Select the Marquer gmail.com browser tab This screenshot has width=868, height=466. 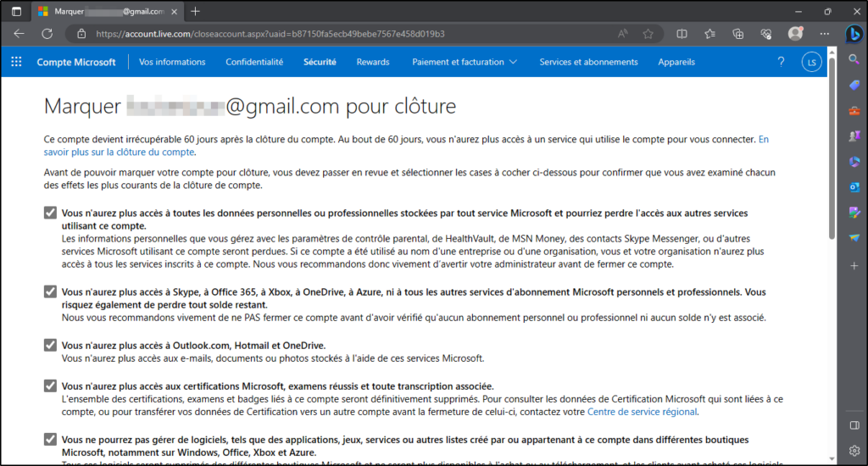(108, 12)
